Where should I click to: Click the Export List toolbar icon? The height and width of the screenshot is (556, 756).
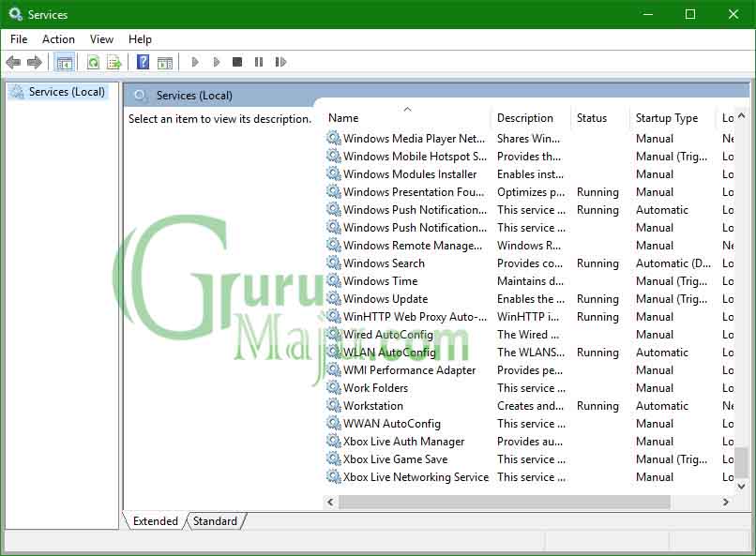pos(114,62)
